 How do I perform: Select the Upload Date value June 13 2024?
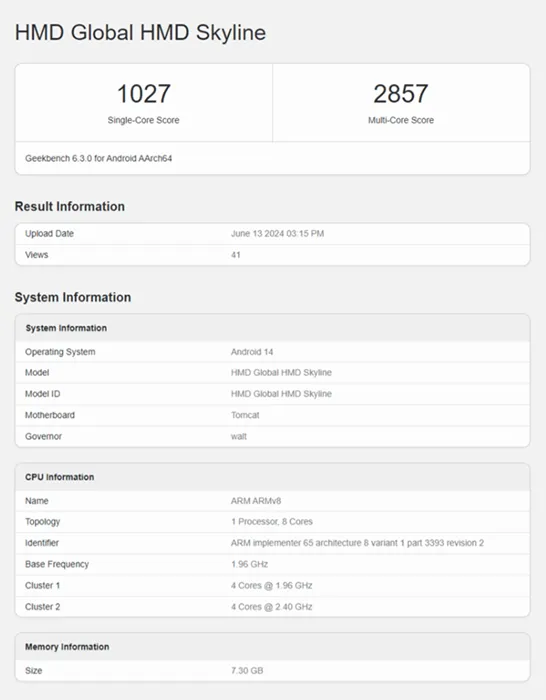(x=277, y=233)
